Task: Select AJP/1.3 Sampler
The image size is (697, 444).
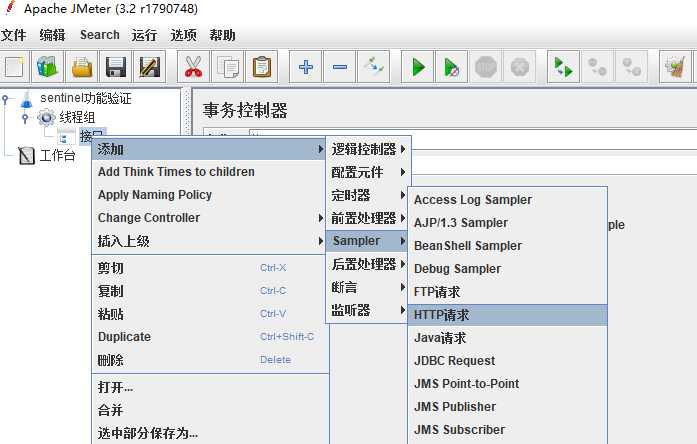Action: pos(508,223)
